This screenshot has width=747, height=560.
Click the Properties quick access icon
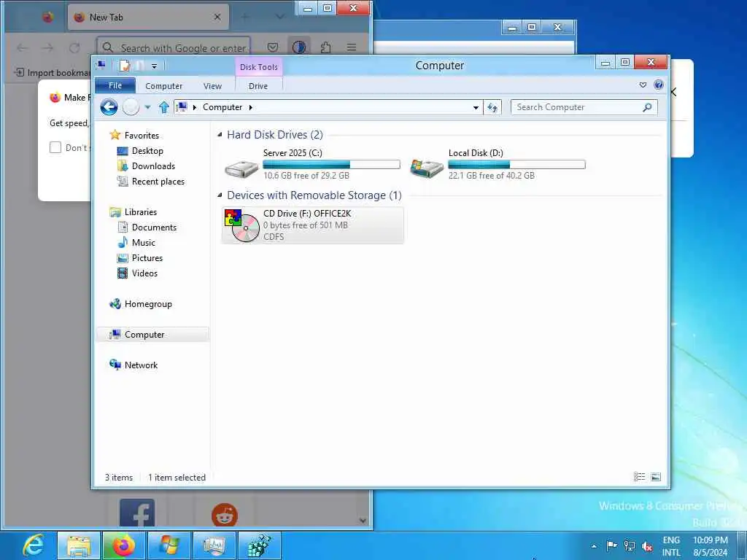124,65
